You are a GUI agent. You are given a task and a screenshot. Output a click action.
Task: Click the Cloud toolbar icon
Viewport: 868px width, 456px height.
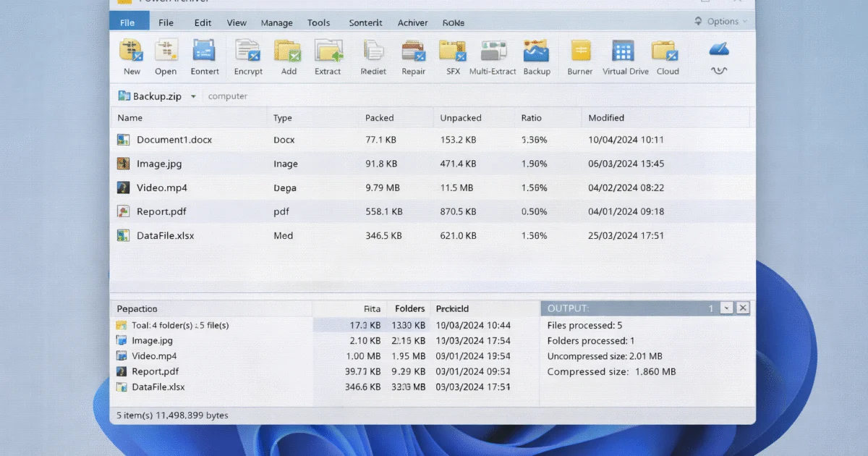tap(665, 51)
